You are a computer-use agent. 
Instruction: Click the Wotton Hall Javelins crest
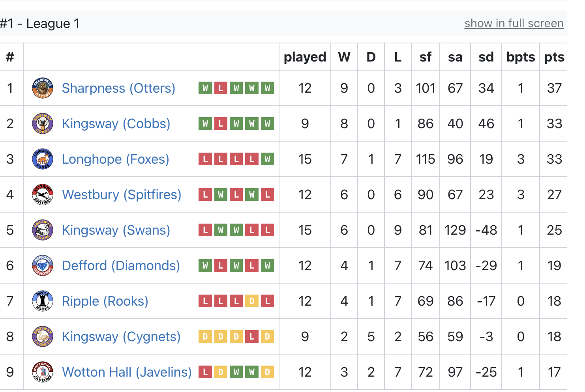43,372
